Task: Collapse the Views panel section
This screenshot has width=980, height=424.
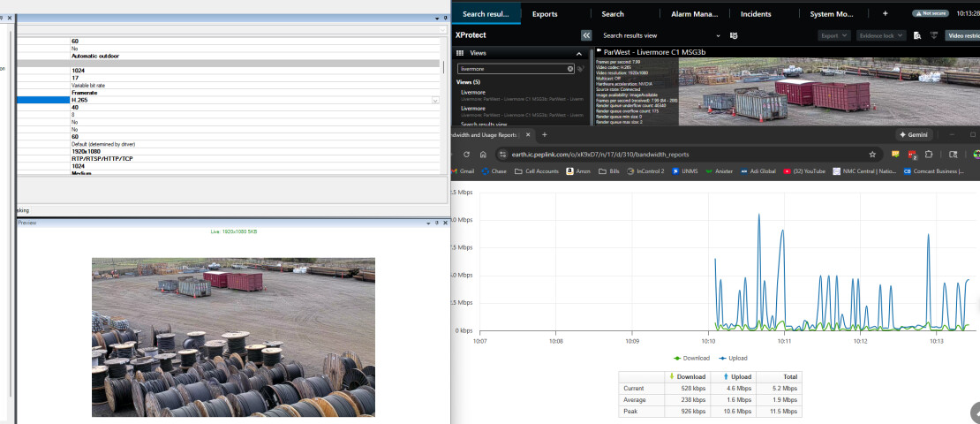Action: point(581,53)
